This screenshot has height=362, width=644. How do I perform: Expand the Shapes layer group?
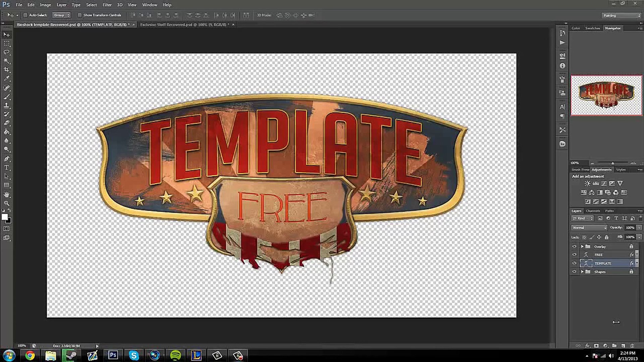(582, 272)
